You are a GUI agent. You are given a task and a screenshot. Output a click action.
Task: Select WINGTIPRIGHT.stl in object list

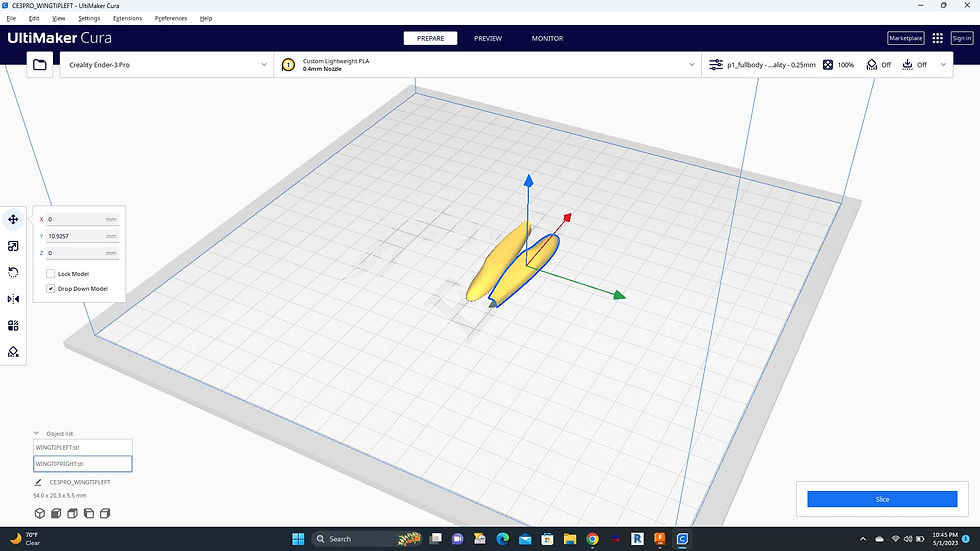[82, 464]
